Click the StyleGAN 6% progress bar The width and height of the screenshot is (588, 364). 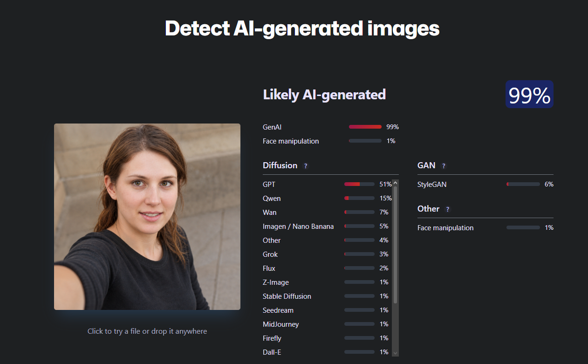pos(523,185)
